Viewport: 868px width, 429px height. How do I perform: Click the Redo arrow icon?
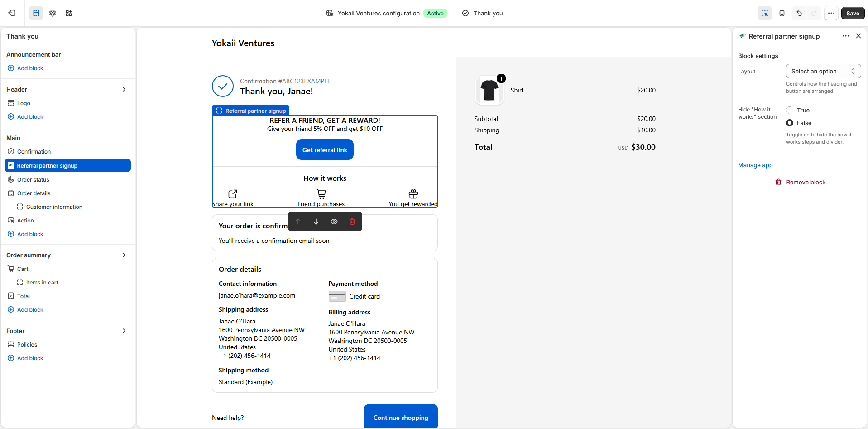814,13
